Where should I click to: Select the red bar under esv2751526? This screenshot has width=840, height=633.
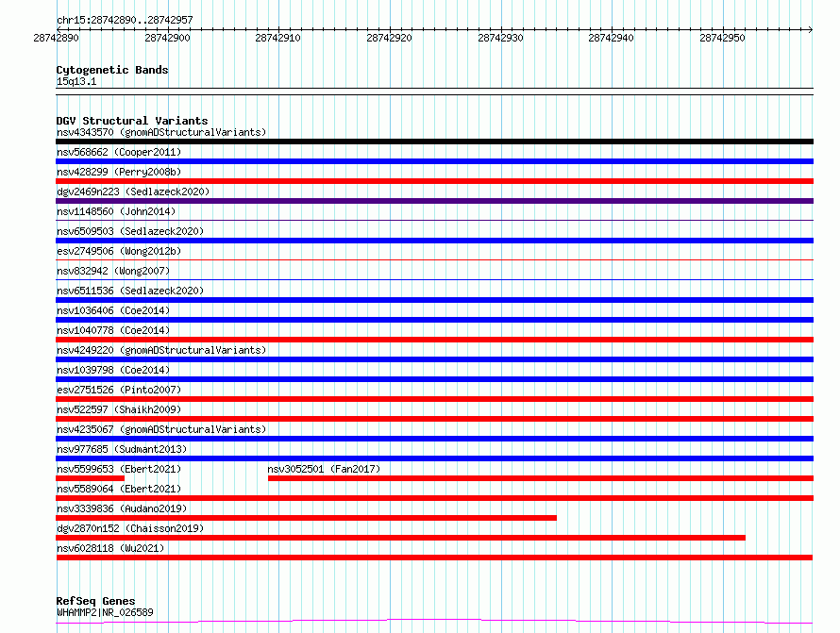click(434, 399)
